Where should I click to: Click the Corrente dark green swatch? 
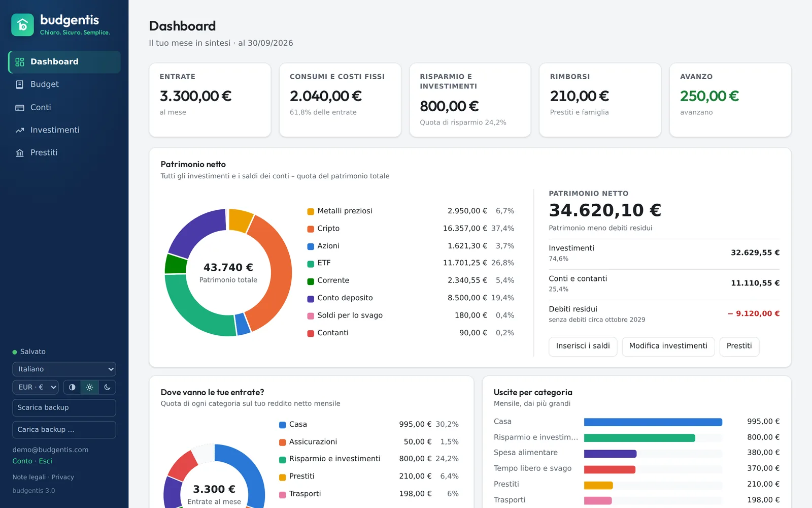click(311, 281)
